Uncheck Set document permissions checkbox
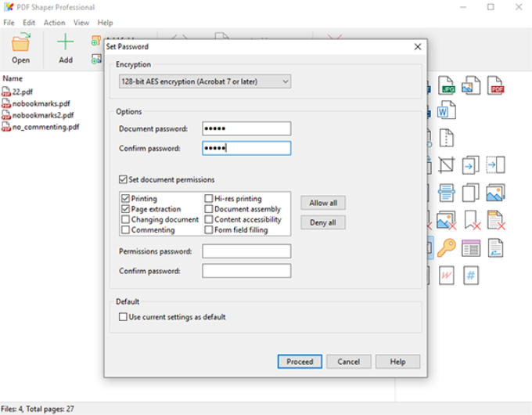Viewport: 532px width, 415px height. 123,179
